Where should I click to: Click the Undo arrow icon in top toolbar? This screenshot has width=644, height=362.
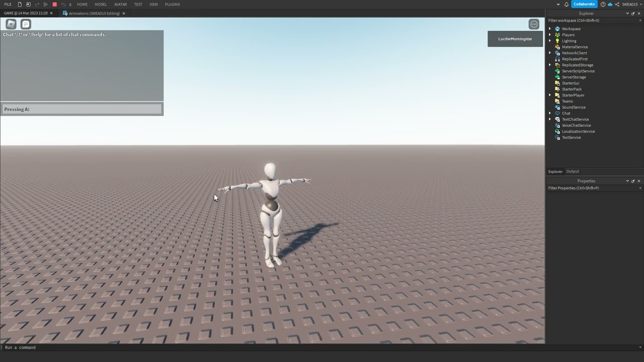[x=63, y=5]
